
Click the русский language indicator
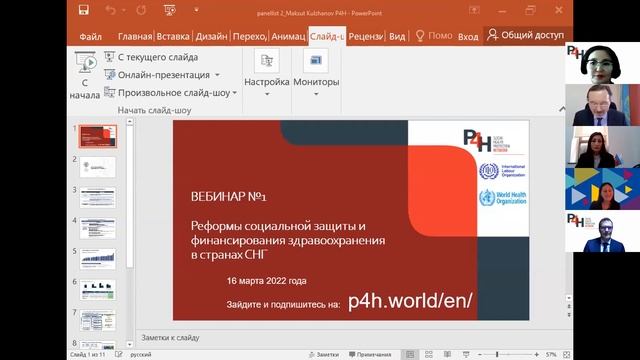141,355
